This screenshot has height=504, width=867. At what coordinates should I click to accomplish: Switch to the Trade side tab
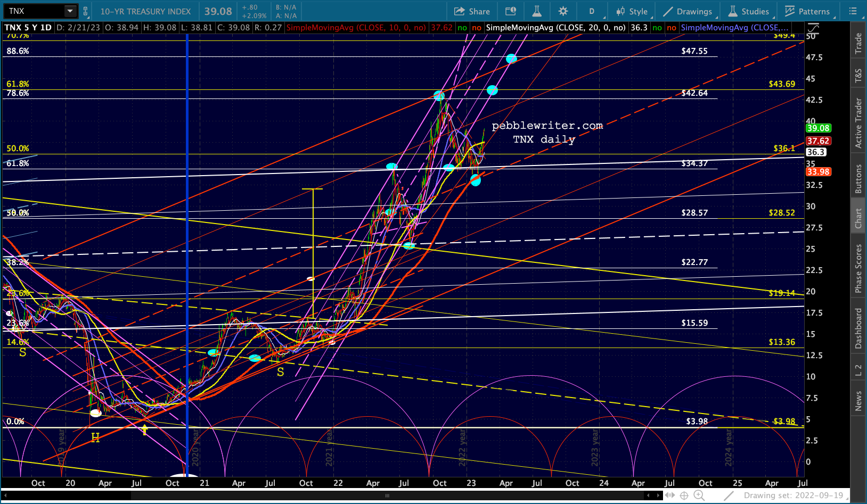[858, 43]
